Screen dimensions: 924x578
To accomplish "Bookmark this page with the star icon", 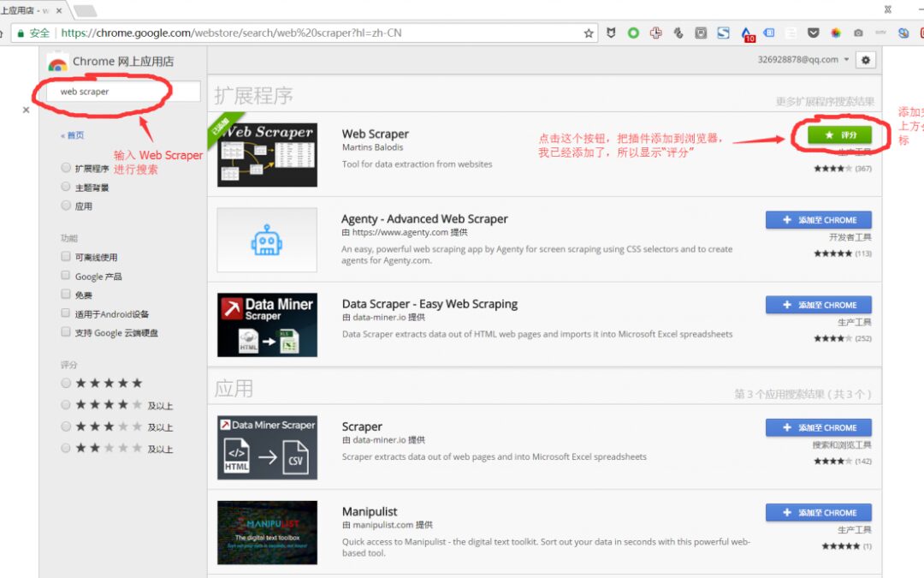I will [x=588, y=33].
